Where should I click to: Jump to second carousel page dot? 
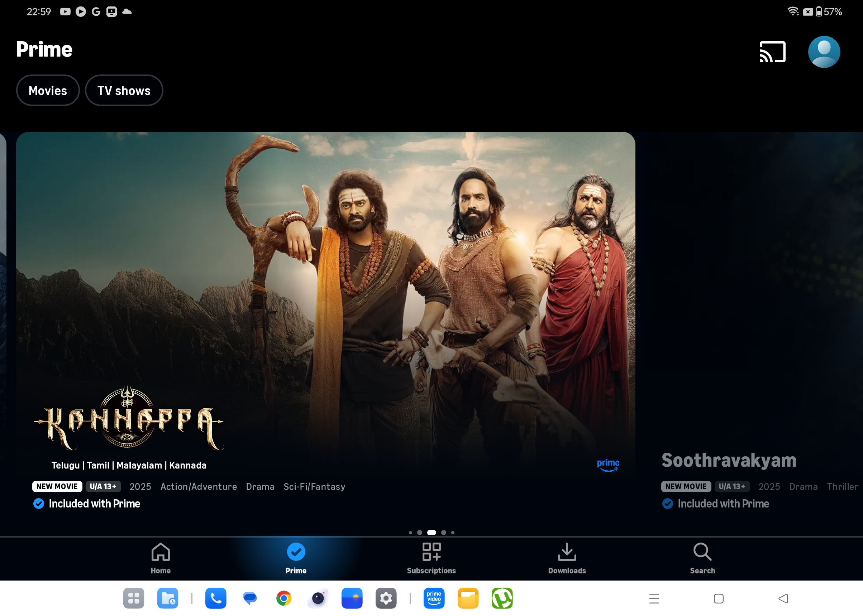[419, 533]
